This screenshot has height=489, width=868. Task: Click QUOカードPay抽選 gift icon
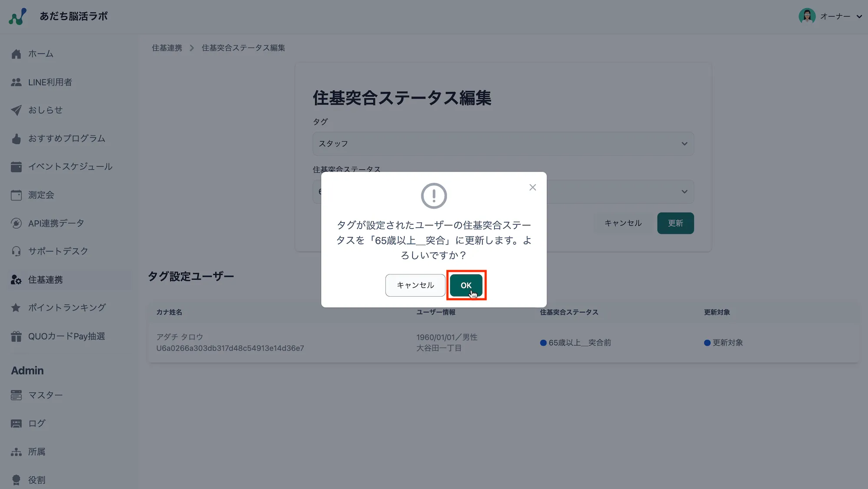pos(16,336)
